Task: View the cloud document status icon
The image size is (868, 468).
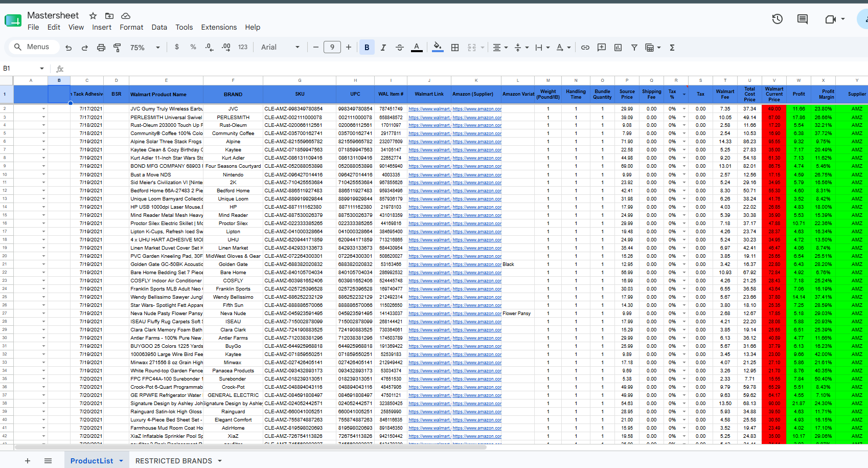Action: tap(126, 16)
